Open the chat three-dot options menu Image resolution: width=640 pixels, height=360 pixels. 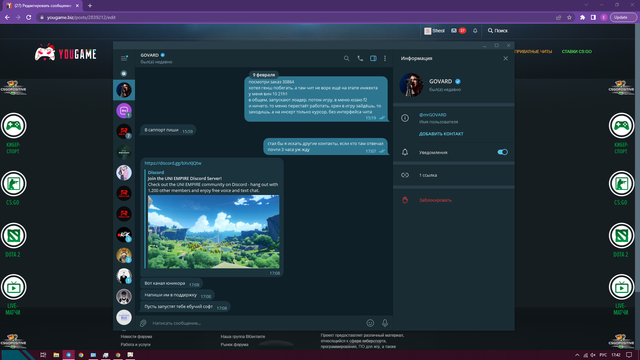click(x=385, y=58)
